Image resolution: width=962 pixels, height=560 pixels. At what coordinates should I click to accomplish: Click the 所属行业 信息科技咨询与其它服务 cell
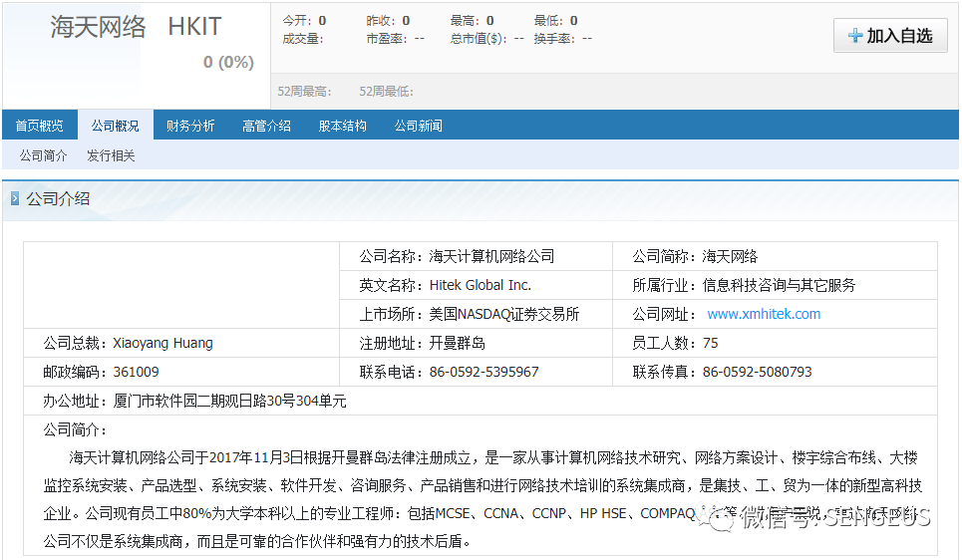point(775,285)
